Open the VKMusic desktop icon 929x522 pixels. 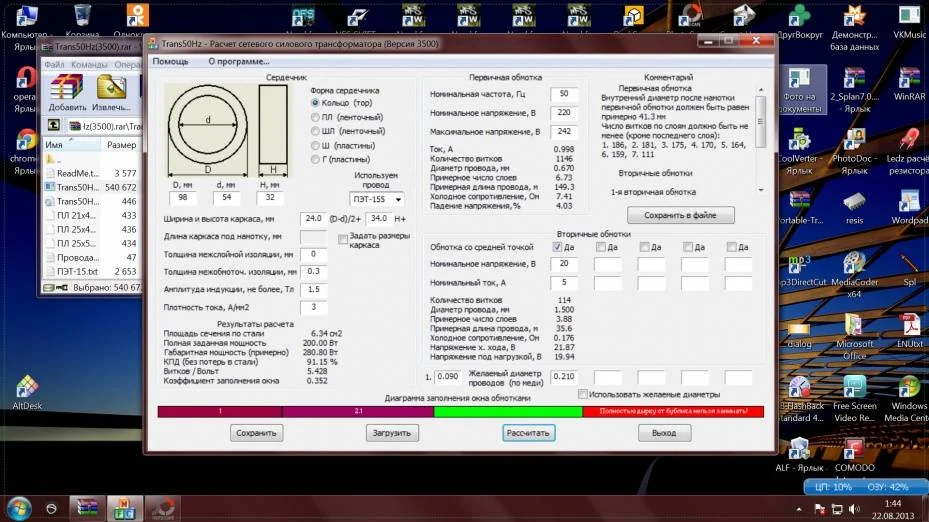909,21
